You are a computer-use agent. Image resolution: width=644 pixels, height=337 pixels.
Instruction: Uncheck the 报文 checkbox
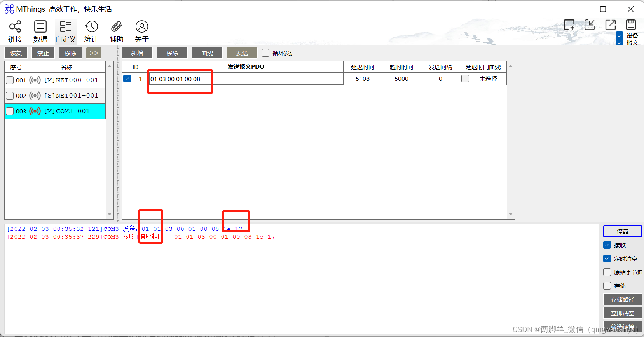620,42
